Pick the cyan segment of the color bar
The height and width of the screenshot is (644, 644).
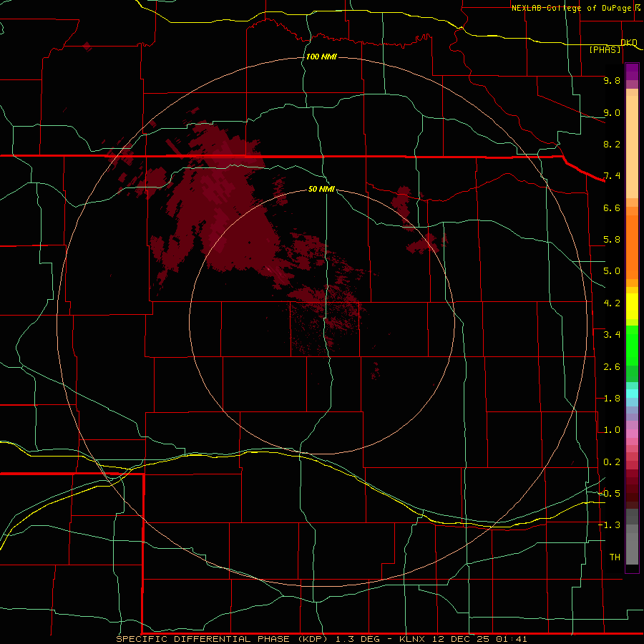(632, 394)
